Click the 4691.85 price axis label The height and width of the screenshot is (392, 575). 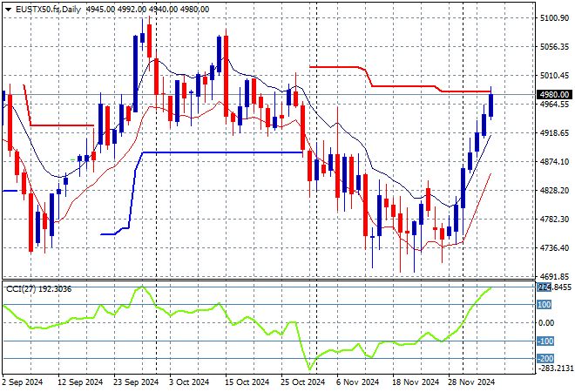(554, 277)
